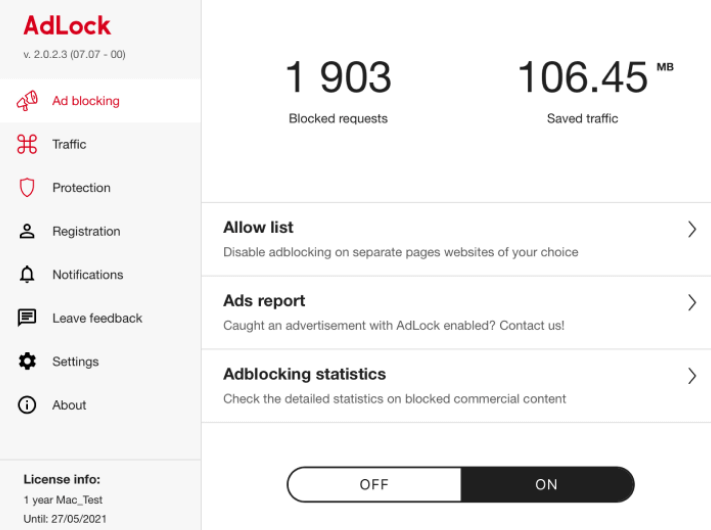
Task: Expand Ads report with chevron arrow
Action: pos(691,302)
